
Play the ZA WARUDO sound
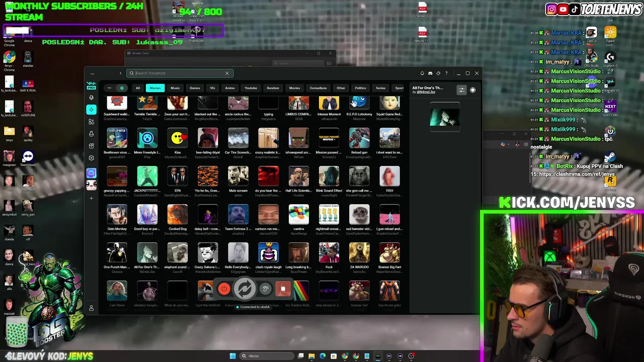click(359, 252)
